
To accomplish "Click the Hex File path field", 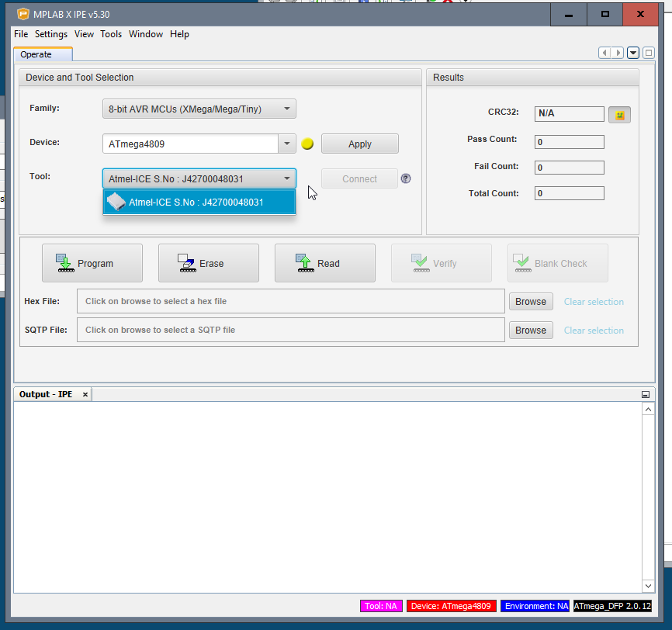I will tap(291, 301).
